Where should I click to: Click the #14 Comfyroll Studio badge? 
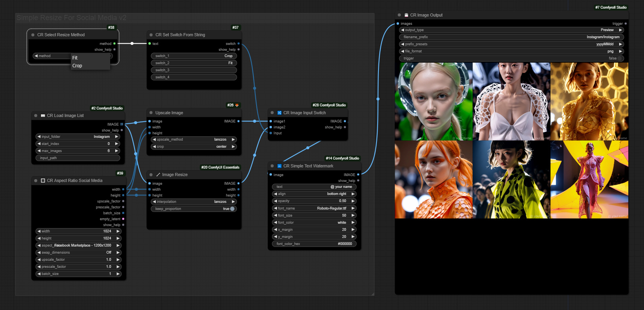tap(342, 158)
